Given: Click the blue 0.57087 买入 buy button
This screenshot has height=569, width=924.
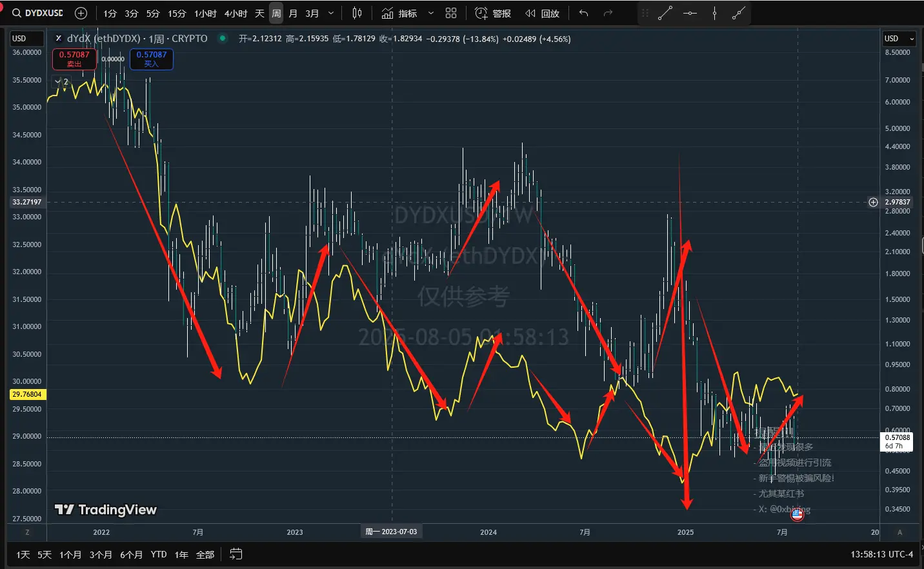Looking at the screenshot, I should tap(152, 59).
